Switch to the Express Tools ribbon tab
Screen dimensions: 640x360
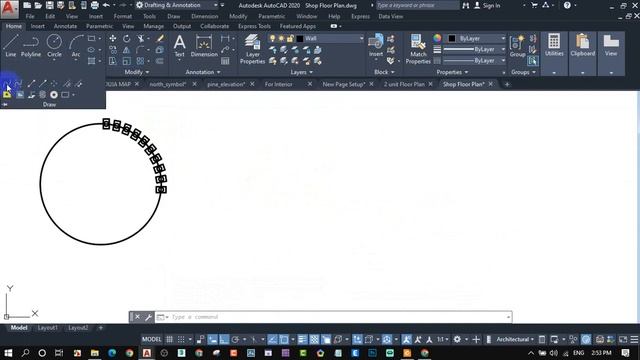pyautogui.click(x=254, y=26)
